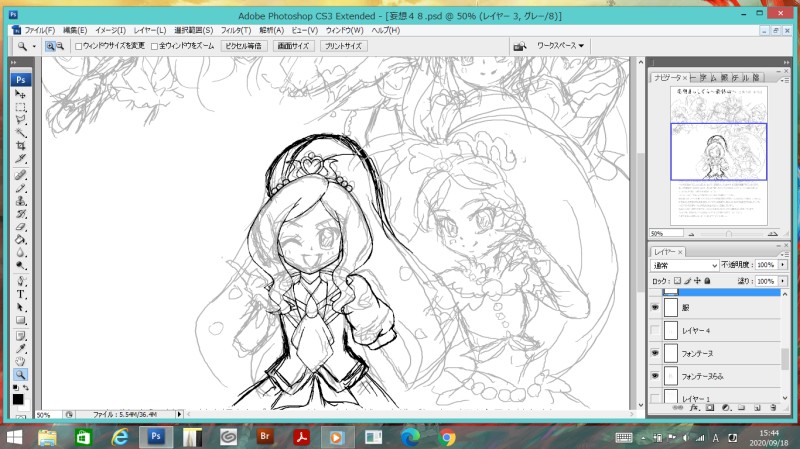
Task: Expand the toolbox double-arrow toggle
Action: pos(14,62)
